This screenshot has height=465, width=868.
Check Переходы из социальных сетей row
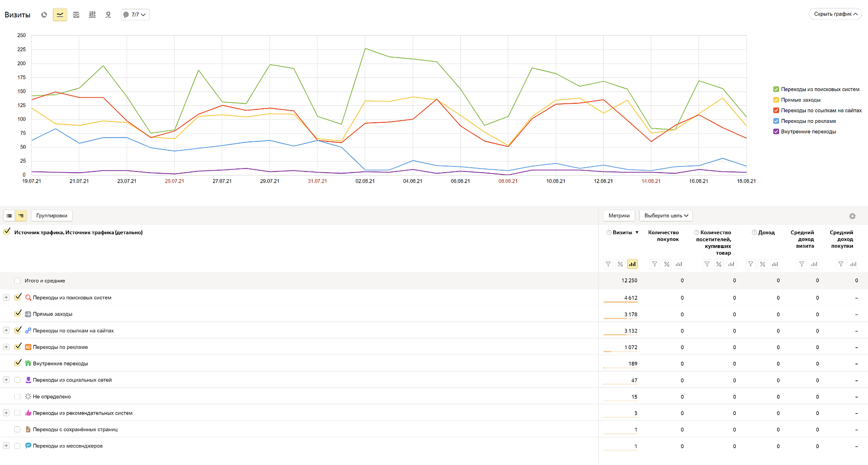(17, 380)
